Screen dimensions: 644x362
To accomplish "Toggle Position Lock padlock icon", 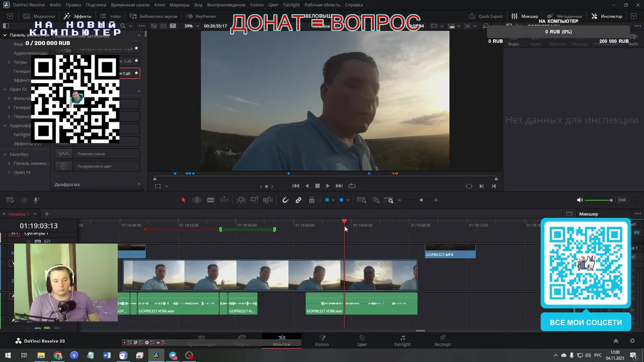I will [312, 200].
